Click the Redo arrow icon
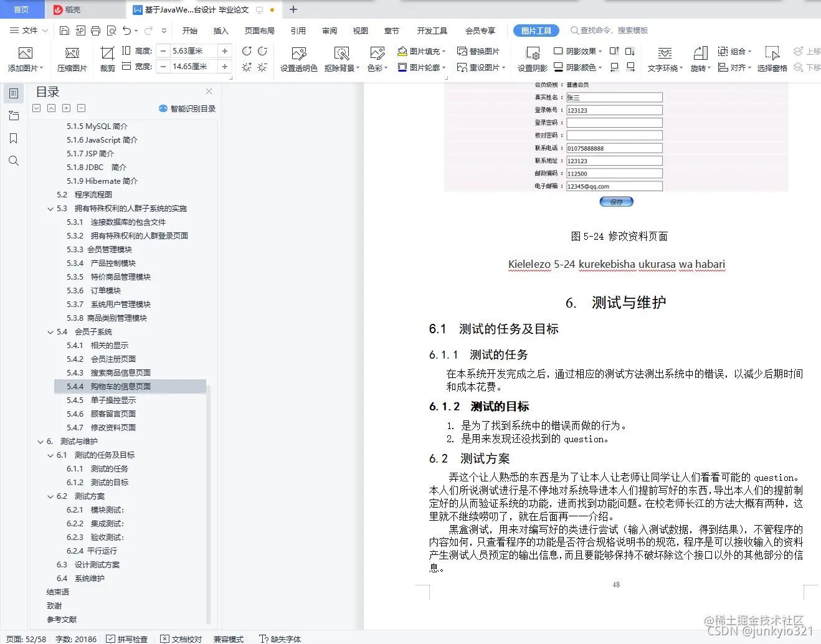The width and height of the screenshot is (821, 644). 148,31
